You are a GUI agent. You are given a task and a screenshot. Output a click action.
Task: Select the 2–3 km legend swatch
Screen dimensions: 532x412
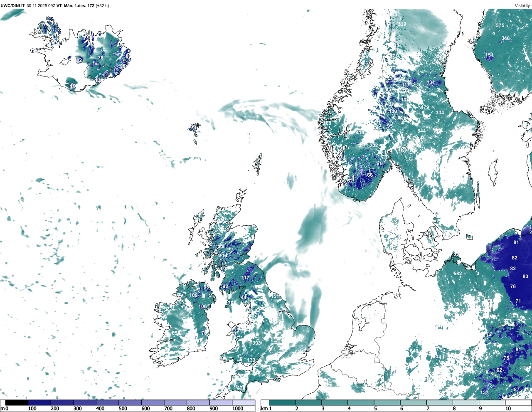[x=308, y=403]
